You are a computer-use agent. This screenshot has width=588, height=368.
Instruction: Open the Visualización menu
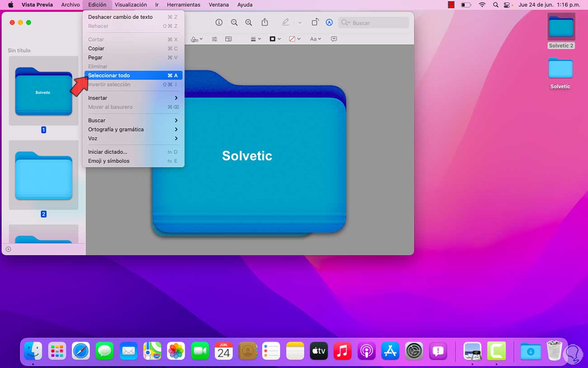coord(131,5)
